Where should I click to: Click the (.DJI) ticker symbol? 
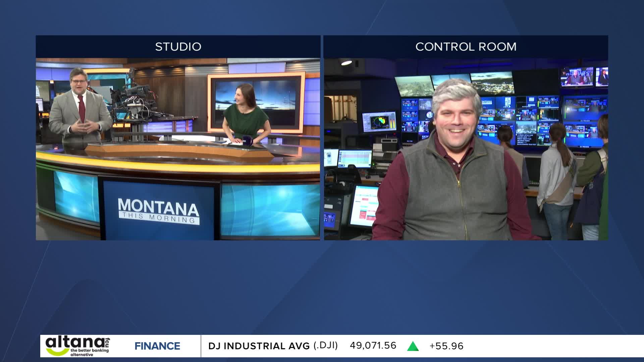(325, 346)
